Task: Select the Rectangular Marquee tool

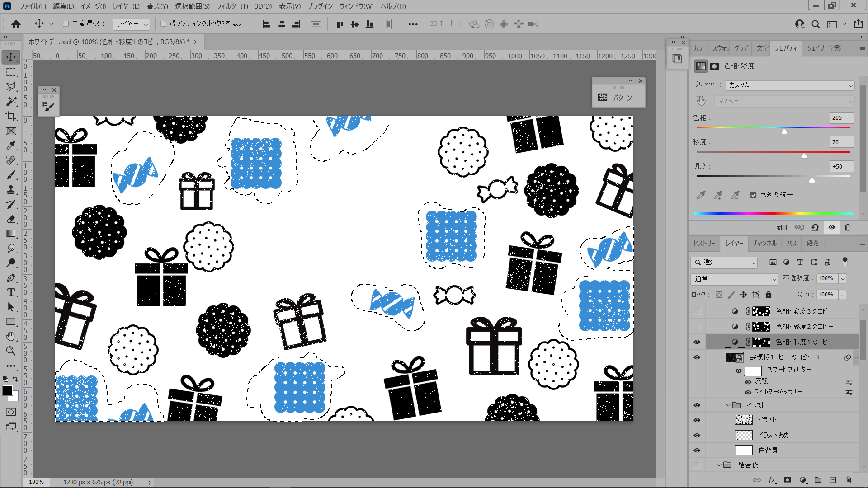Action: 11,72
